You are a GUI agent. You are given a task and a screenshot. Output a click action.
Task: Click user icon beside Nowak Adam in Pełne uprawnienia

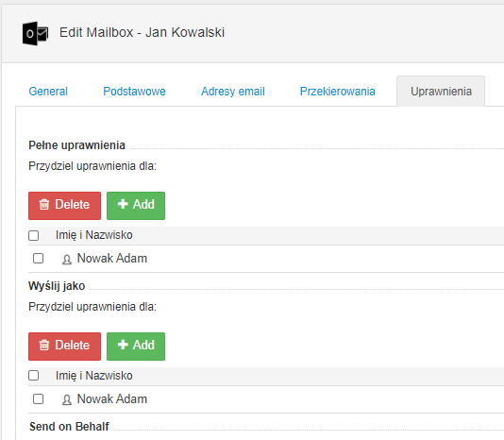(67, 260)
